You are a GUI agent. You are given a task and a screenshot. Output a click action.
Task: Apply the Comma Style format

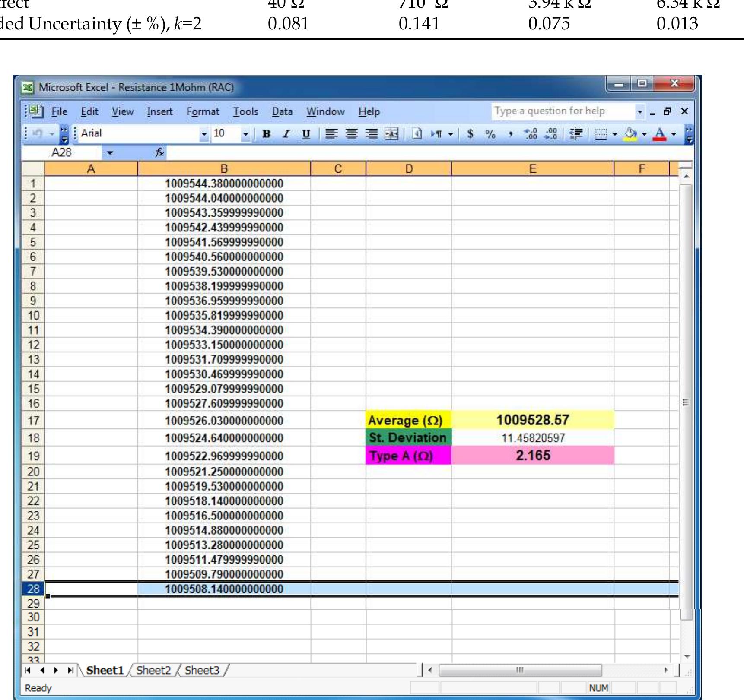[511, 134]
